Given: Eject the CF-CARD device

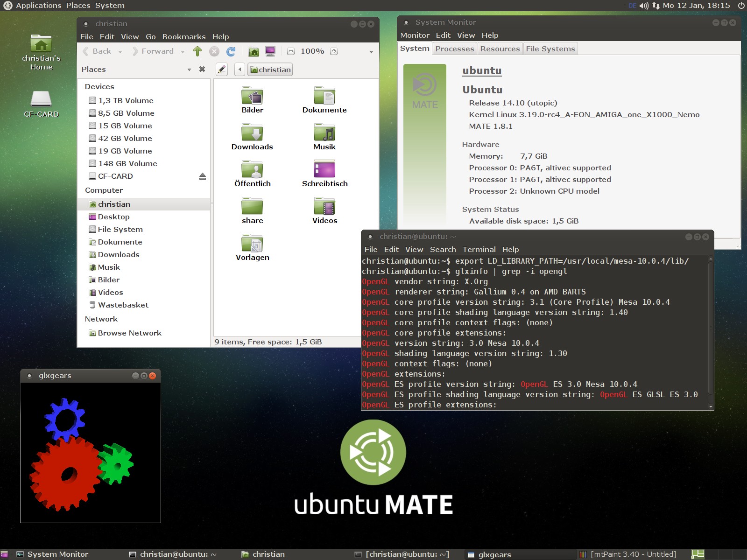Looking at the screenshot, I should pyautogui.click(x=203, y=176).
